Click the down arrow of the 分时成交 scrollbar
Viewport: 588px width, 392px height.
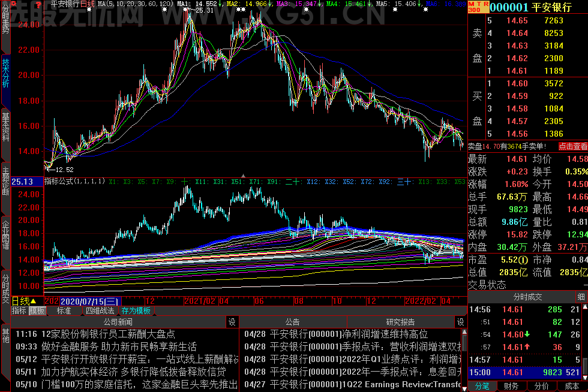pos(584,378)
